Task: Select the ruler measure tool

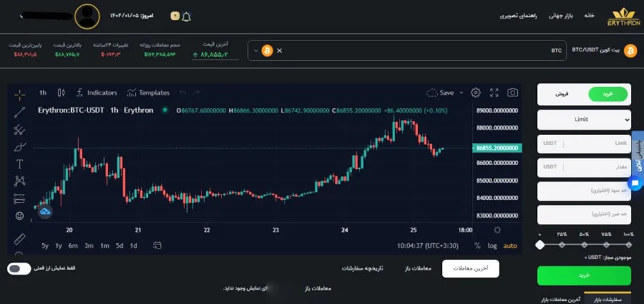Action: [x=19, y=239]
